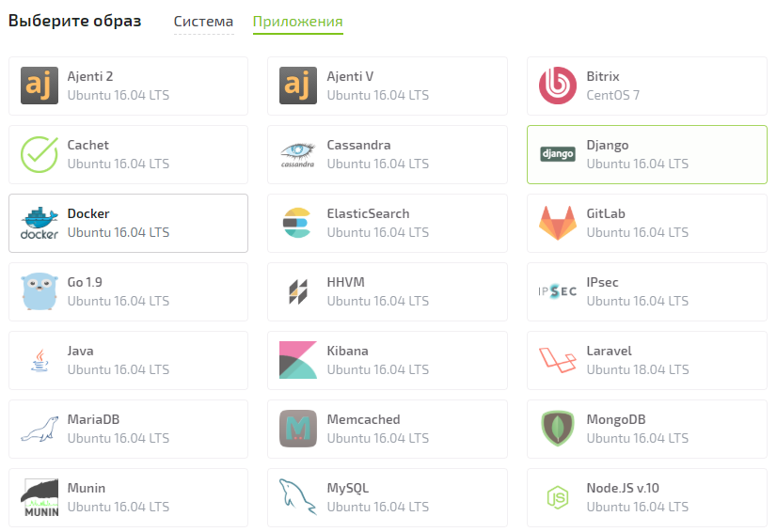777x532 pixels.
Task: Choose the Laravel image title
Action: pyautogui.click(x=609, y=351)
